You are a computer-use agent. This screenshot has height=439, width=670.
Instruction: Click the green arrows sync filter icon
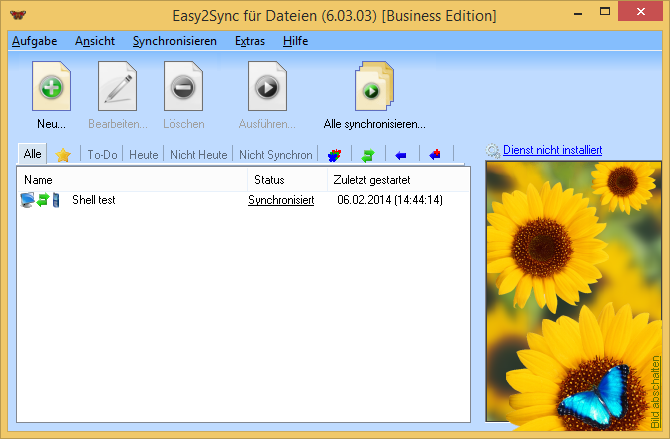click(368, 155)
